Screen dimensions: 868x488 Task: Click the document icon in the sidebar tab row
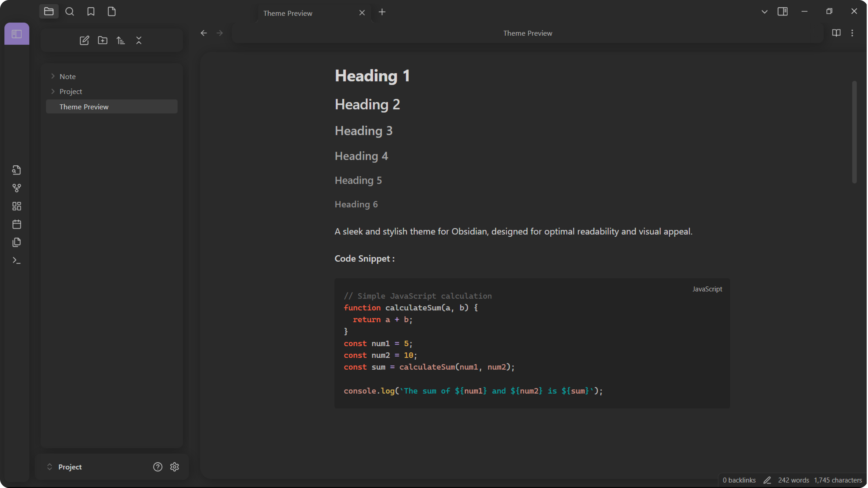(111, 12)
